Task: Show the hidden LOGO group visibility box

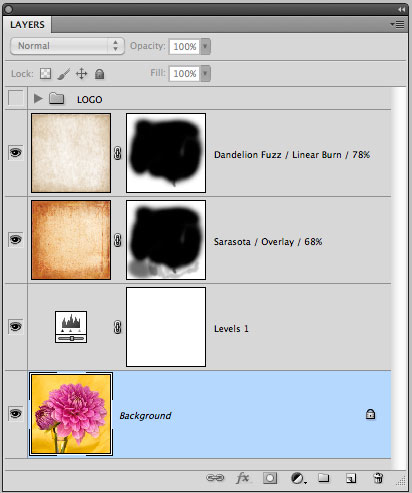Action: (16, 98)
